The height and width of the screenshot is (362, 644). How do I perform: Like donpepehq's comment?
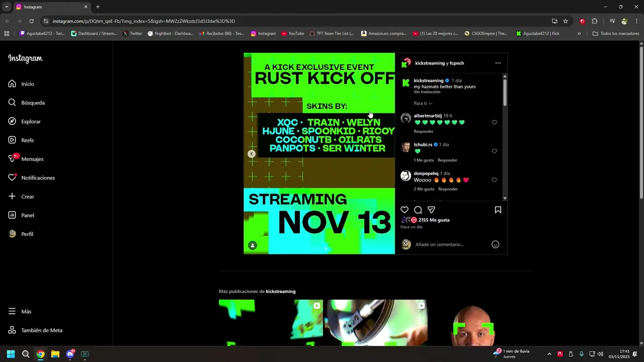[x=494, y=180]
